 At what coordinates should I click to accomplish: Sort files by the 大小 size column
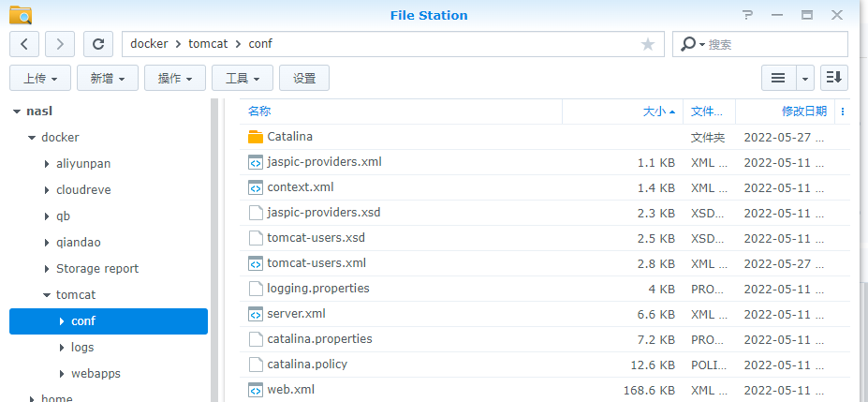point(654,112)
